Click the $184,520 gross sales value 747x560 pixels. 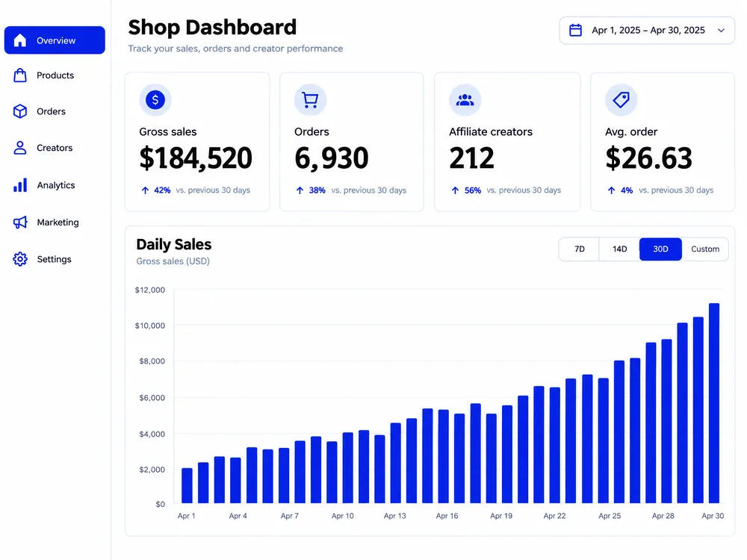click(195, 158)
